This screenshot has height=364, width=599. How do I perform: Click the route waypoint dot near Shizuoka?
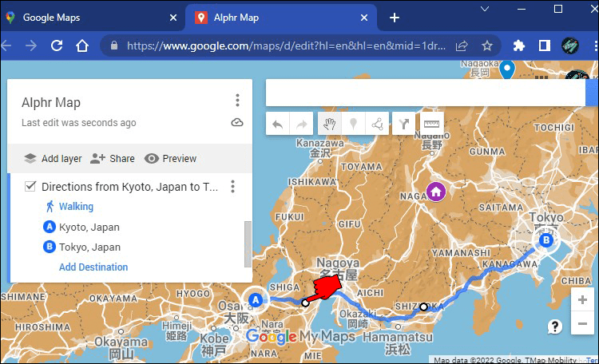pyautogui.click(x=423, y=307)
